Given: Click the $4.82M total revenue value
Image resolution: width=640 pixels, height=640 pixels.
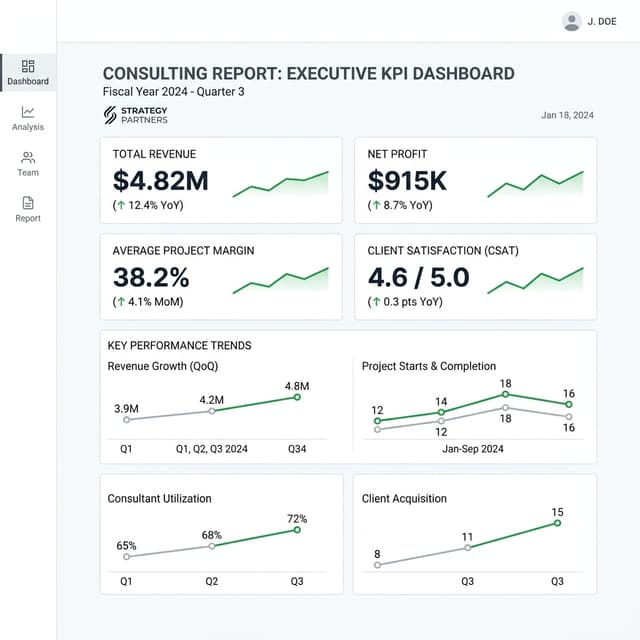Looking at the screenshot, I should pyautogui.click(x=160, y=180).
